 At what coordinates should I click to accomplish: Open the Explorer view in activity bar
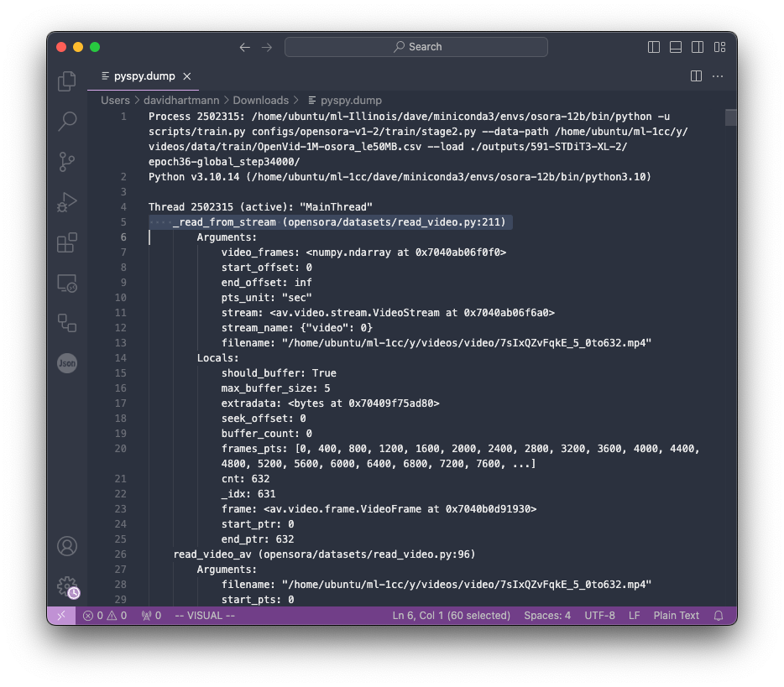click(x=67, y=81)
